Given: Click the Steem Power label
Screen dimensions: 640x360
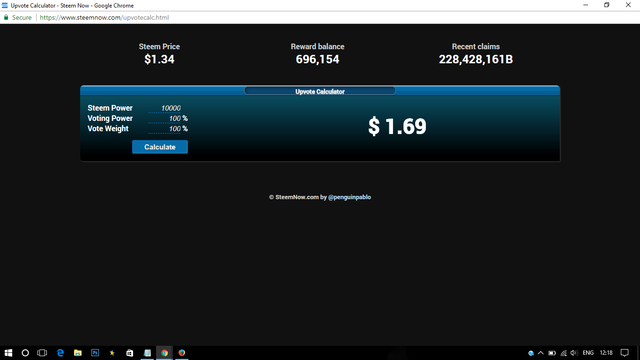Looking at the screenshot, I should coord(110,108).
